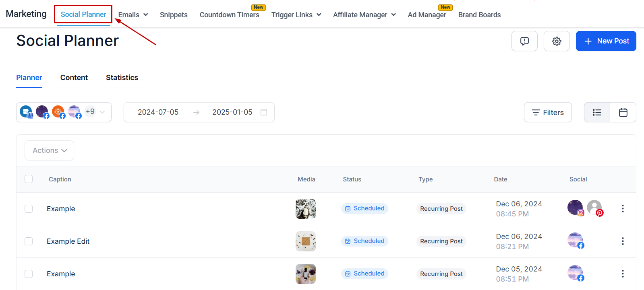This screenshot has height=290, width=644.
Task: Open the Content tab
Action: [74, 78]
